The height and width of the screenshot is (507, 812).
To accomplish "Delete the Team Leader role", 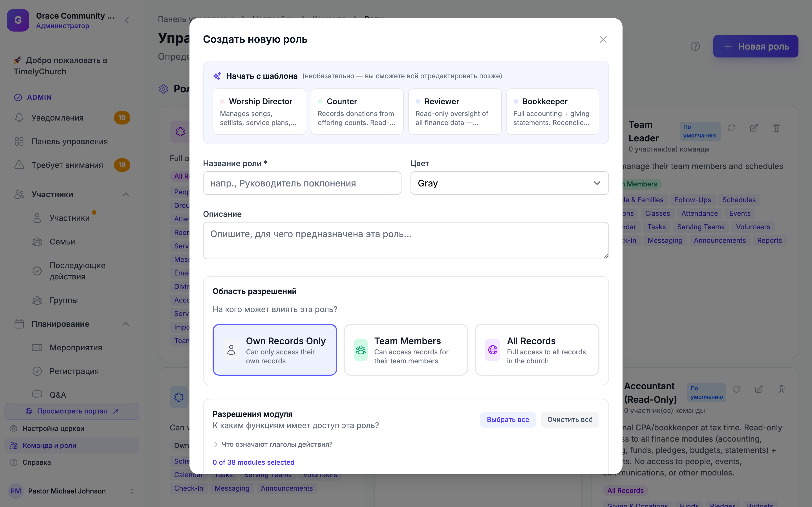I will coord(776,128).
